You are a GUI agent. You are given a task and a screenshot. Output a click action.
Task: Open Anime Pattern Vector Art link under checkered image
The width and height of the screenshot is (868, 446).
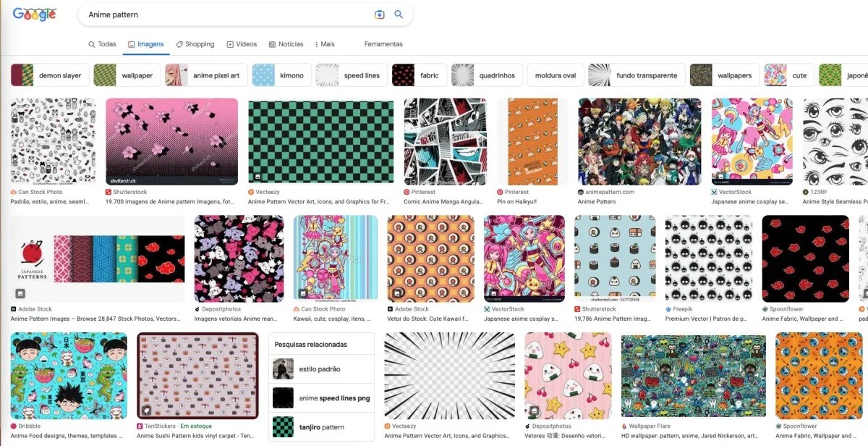point(318,202)
